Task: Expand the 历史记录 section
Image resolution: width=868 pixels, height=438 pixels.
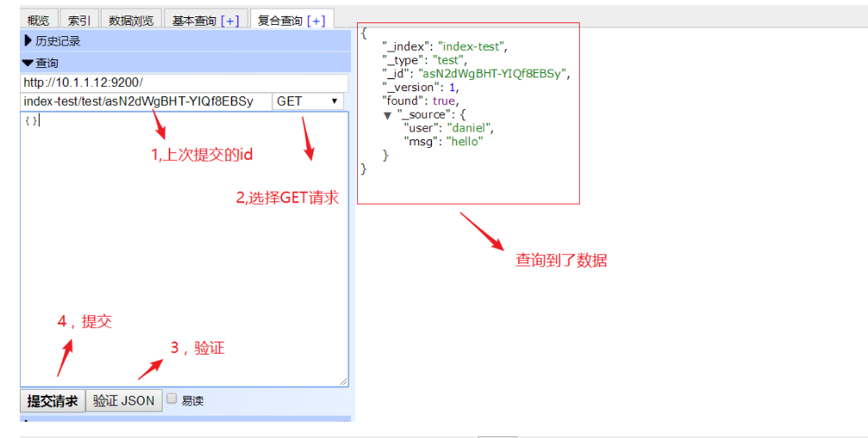Action: (x=186, y=41)
